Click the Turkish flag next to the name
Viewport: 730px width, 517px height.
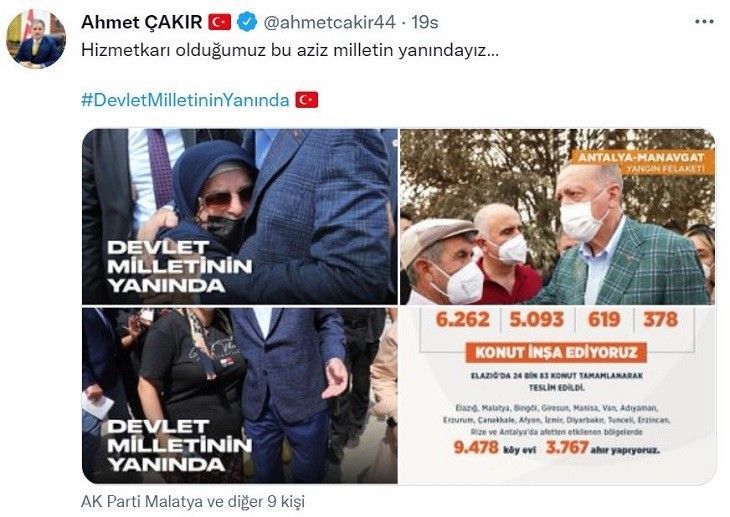[x=220, y=22]
